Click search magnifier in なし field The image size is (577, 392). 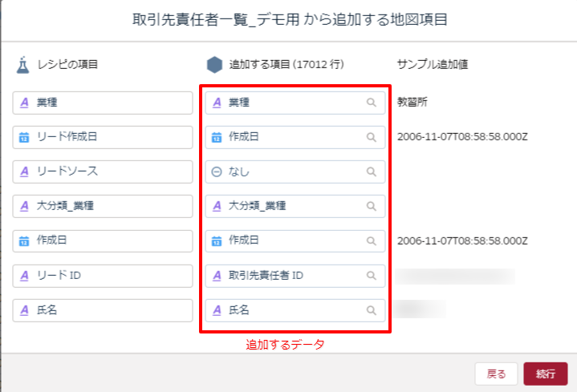pyautogui.click(x=371, y=172)
